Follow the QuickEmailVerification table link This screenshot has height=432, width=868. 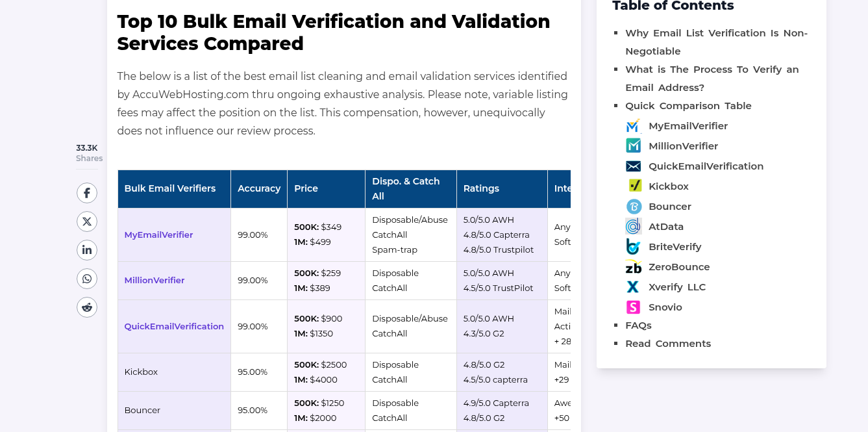tap(174, 326)
